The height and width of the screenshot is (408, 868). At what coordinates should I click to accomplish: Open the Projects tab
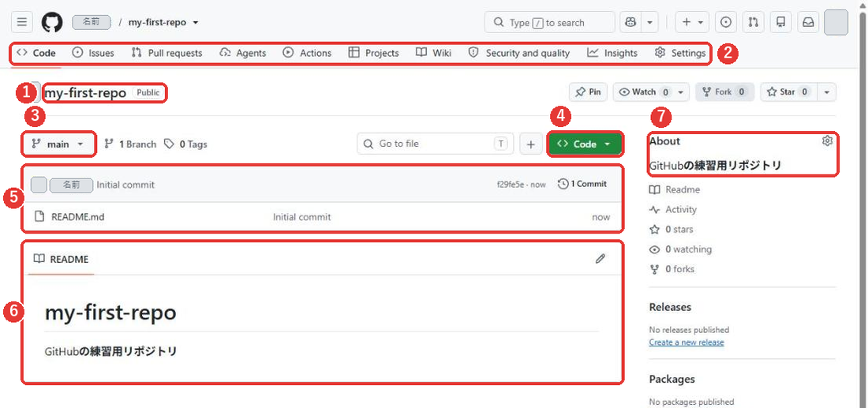(x=374, y=53)
